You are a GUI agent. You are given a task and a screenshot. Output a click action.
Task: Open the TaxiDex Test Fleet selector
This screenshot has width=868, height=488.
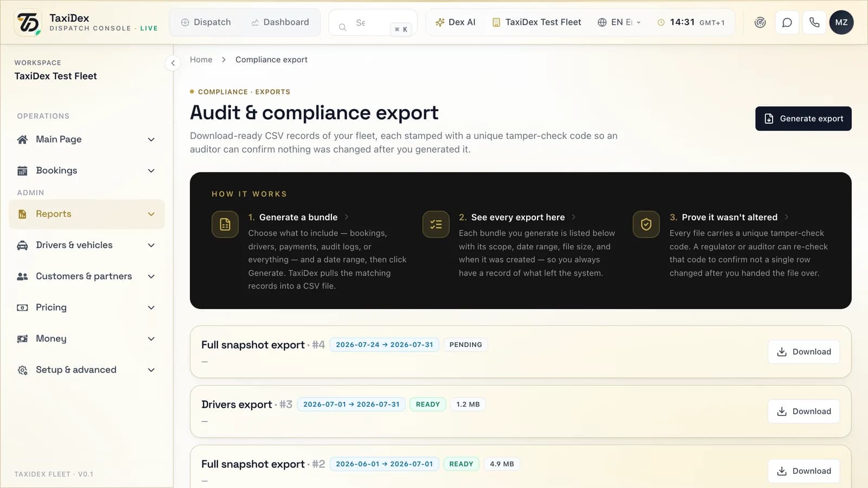[537, 22]
